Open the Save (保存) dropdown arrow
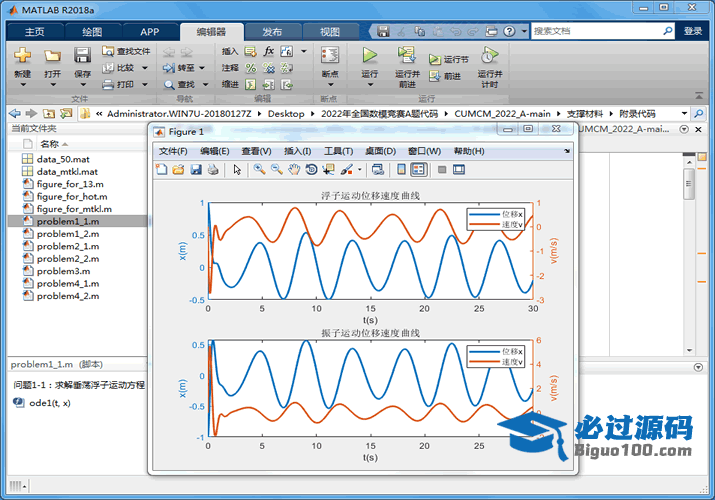The image size is (715, 500). point(83,85)
